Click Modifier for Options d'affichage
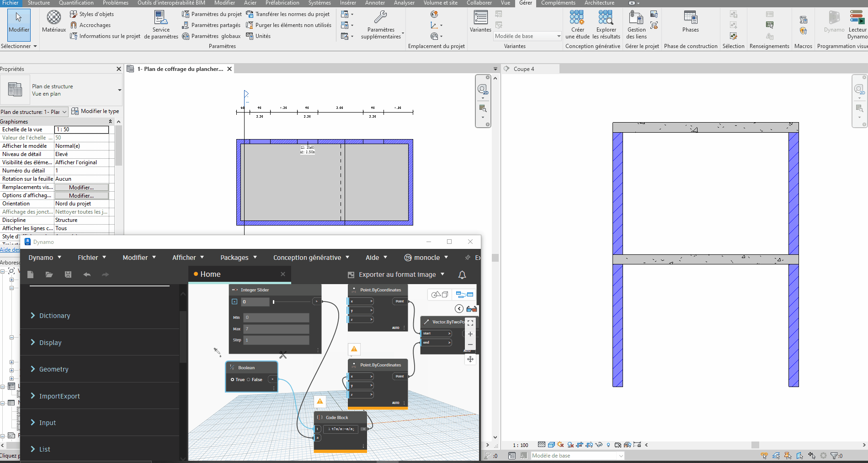Screen dimensions: 868x463 [x=81, y=196]
